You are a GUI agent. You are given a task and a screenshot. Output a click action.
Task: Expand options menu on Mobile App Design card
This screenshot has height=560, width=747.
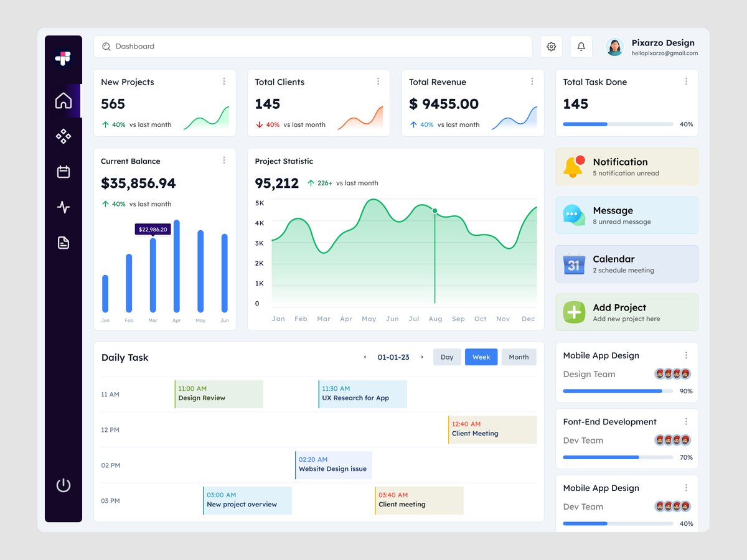pyautogui.click(x=686, y=355)
